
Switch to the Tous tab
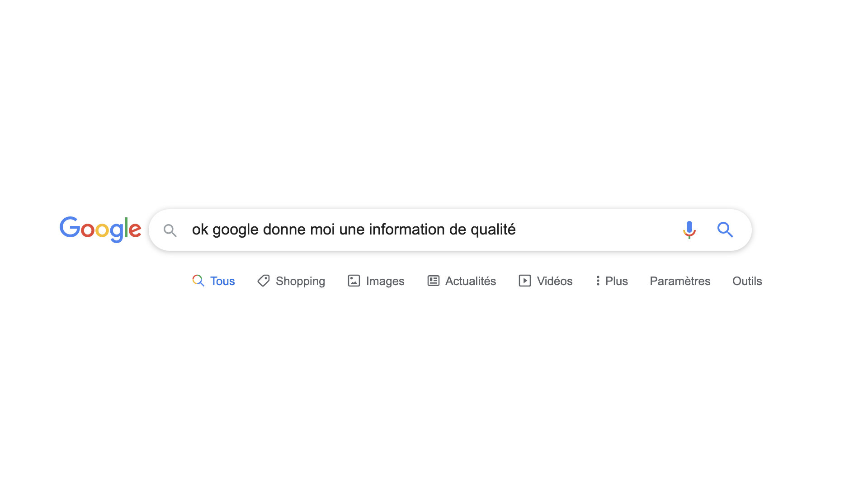tap(213, 281)
